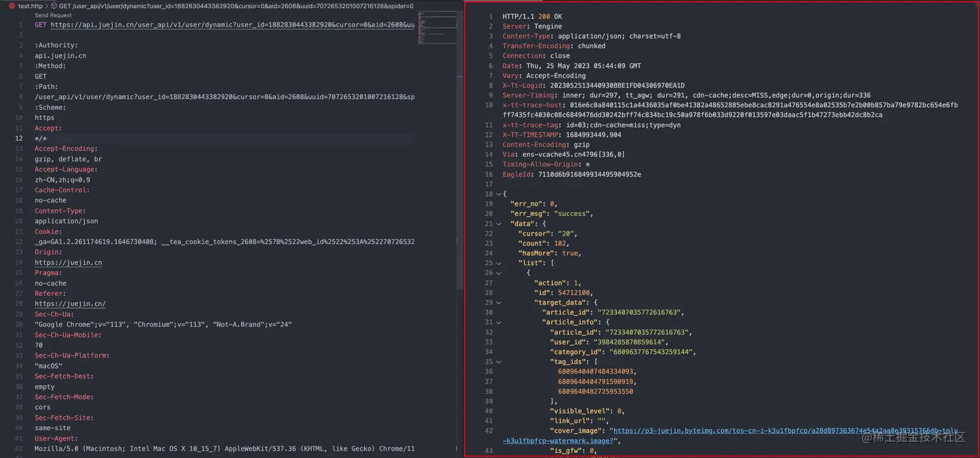This screenshot has height=458, width=980.
Task: Select the GET /user_api breadcrumb segment
Action: (236, 6)
